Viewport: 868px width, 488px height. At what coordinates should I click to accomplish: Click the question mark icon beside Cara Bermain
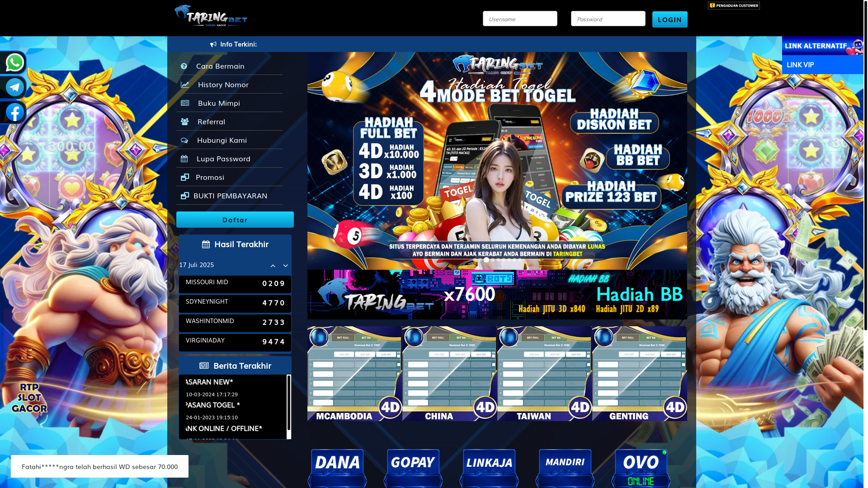pyautogui.click(x=184, y=66)
